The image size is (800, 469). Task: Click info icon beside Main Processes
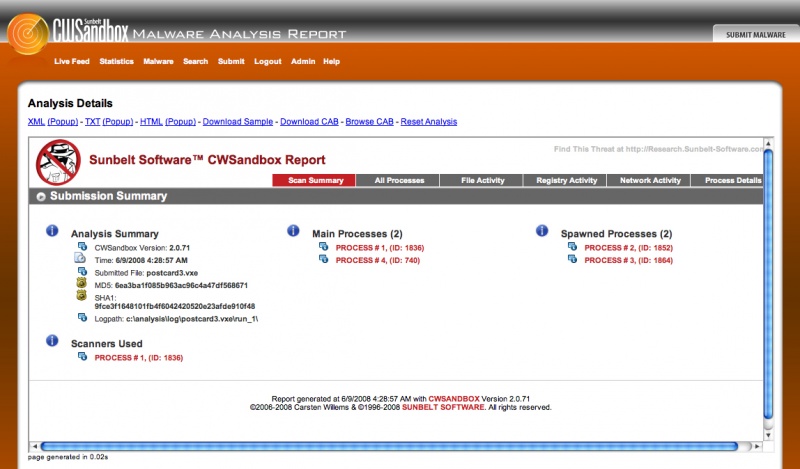(293, 231)
